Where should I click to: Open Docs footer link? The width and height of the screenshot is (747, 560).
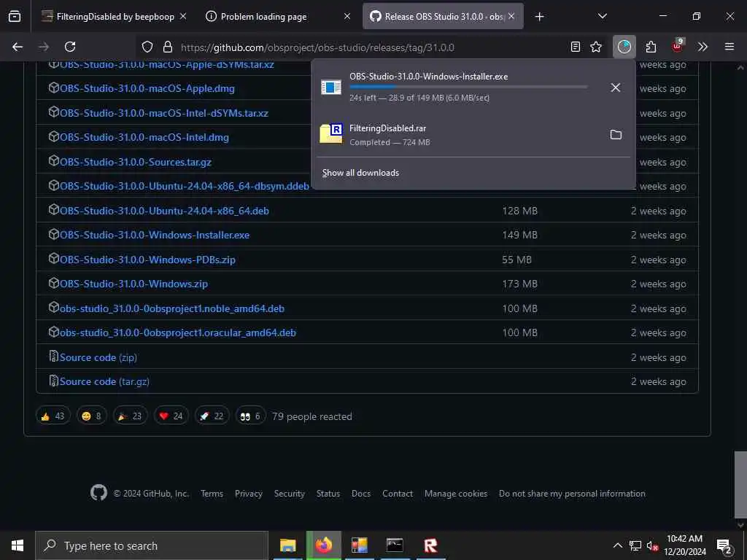pos(360,494)
